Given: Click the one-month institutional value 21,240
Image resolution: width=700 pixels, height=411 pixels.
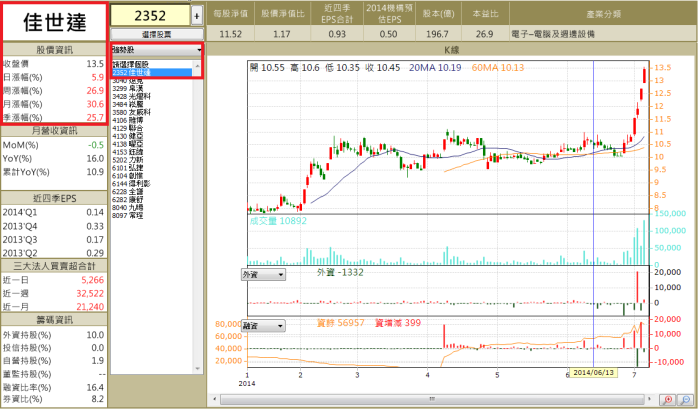Looking at the screenshot, I should click(x=90, y=307).
